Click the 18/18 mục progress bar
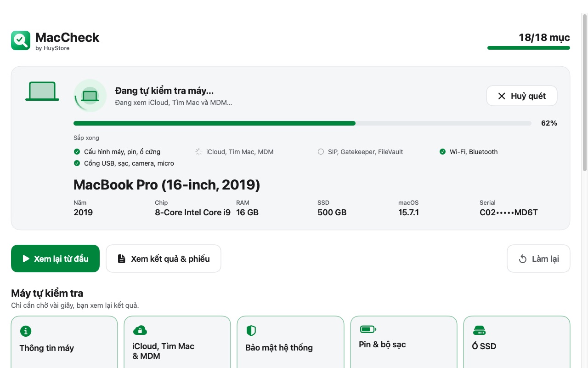 529,48
